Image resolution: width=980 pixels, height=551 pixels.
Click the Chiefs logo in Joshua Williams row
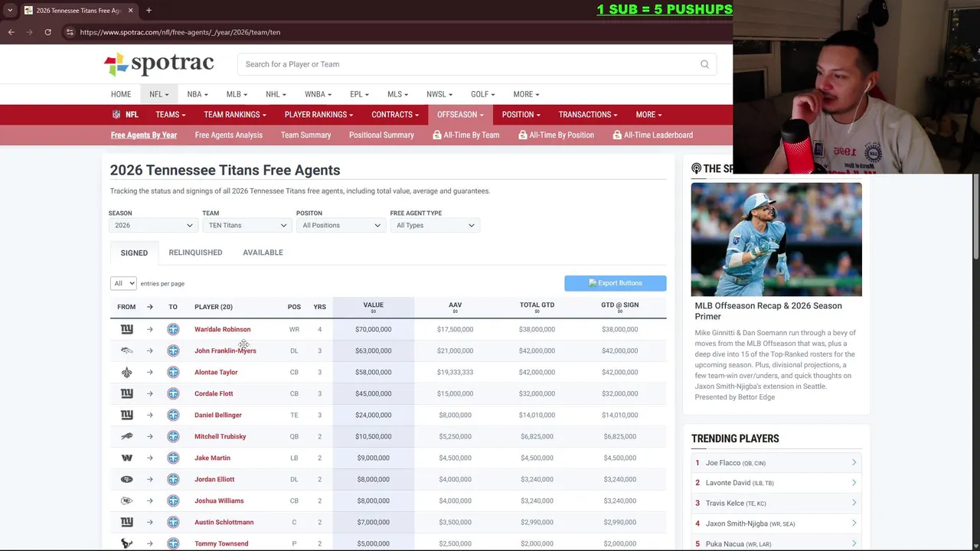pos(127,500)
